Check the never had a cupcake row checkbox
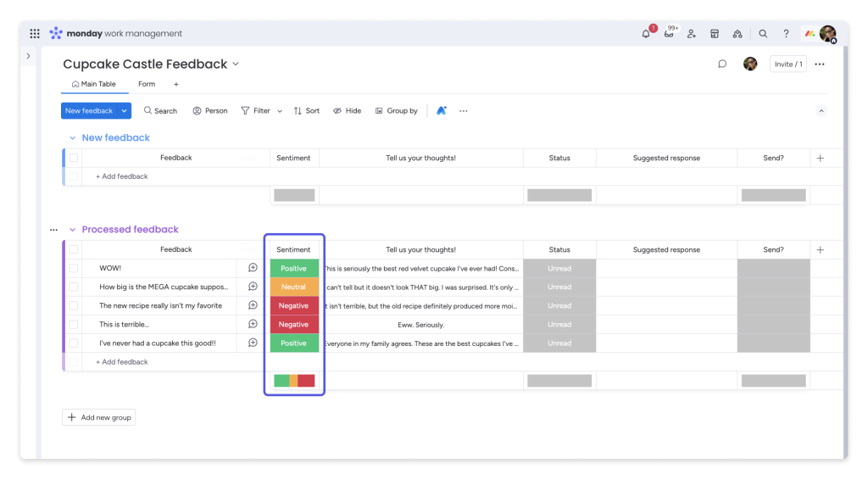The width and height of the screenshot is (868, 480). click(74, 343)
